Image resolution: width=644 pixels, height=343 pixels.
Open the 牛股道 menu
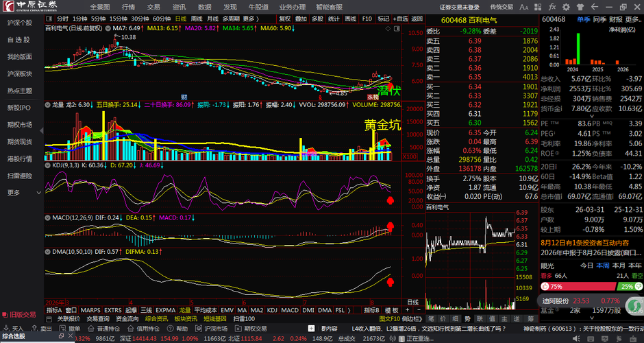pos(259,7)
